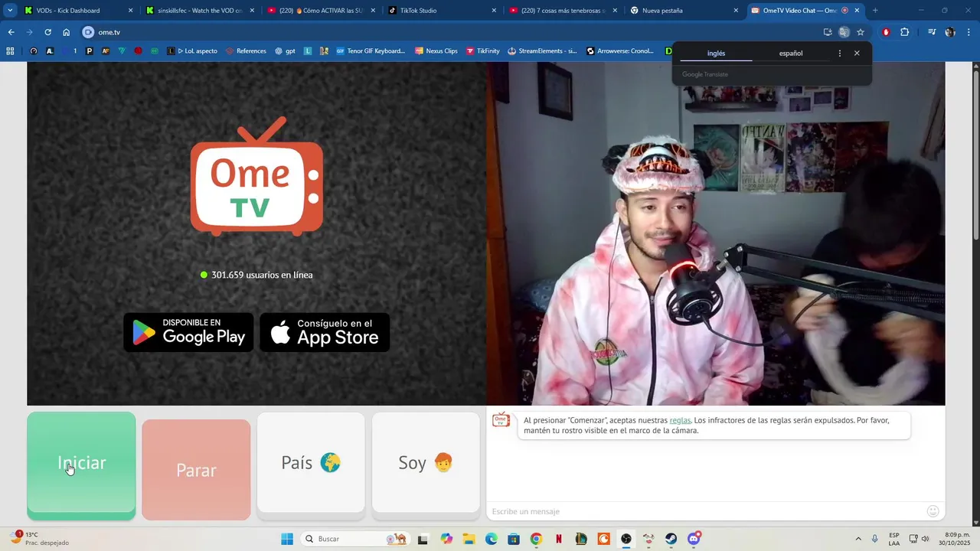Open Arrowverse Cronol bookmark
The height and width of the screenshot is (551, 980).
point(620,51)
